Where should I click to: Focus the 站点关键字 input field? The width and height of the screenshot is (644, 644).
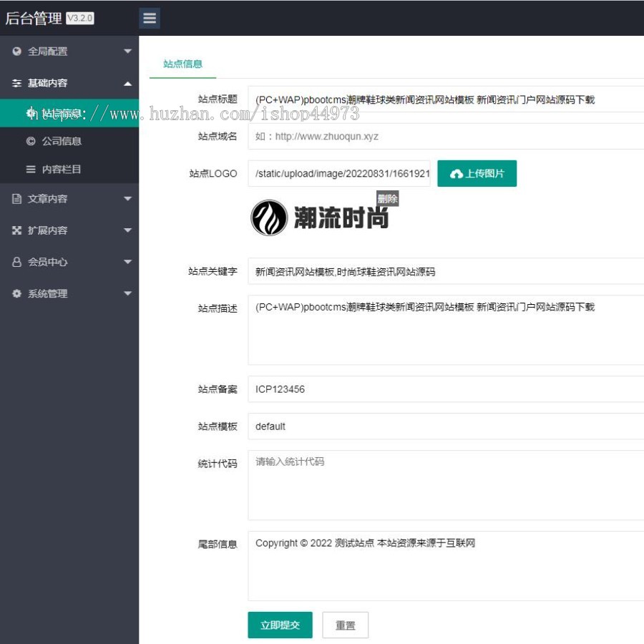click(446, 271)
